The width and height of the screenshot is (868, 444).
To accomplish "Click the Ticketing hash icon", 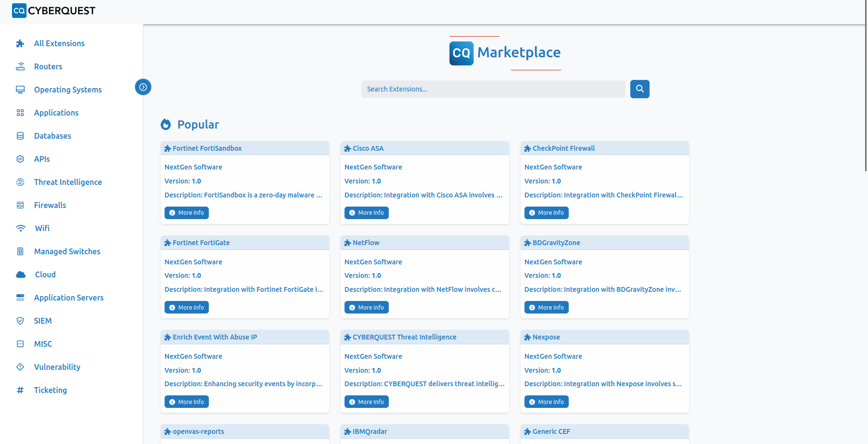I will [20, 390].
